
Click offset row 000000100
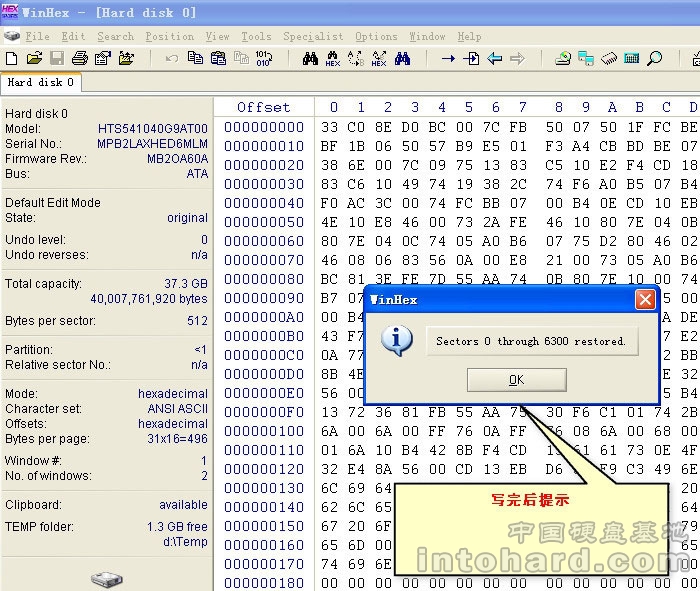point(264,431)
